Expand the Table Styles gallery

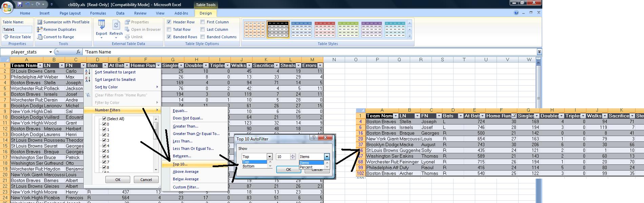pyautogui.click(x=409, y=36)
